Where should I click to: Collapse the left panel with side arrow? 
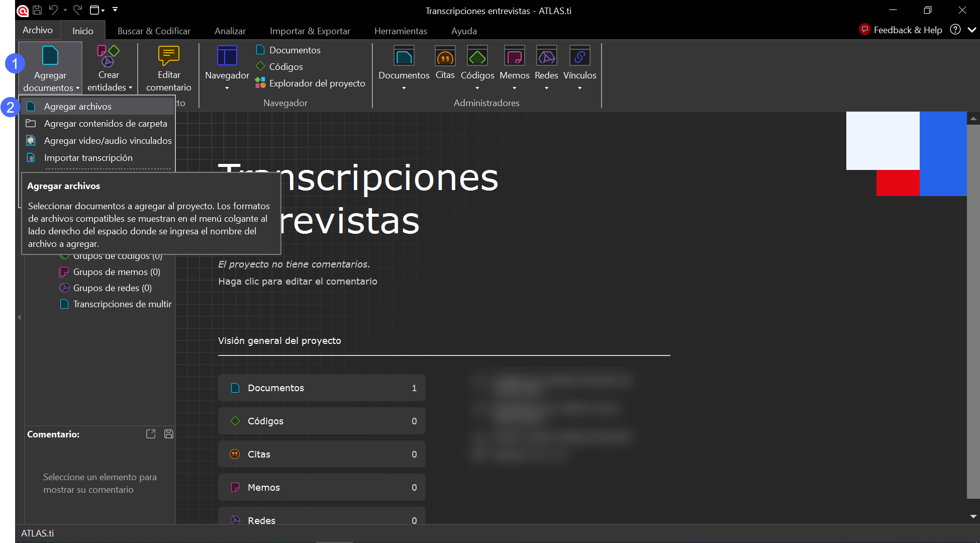click(x=19, y=317)
